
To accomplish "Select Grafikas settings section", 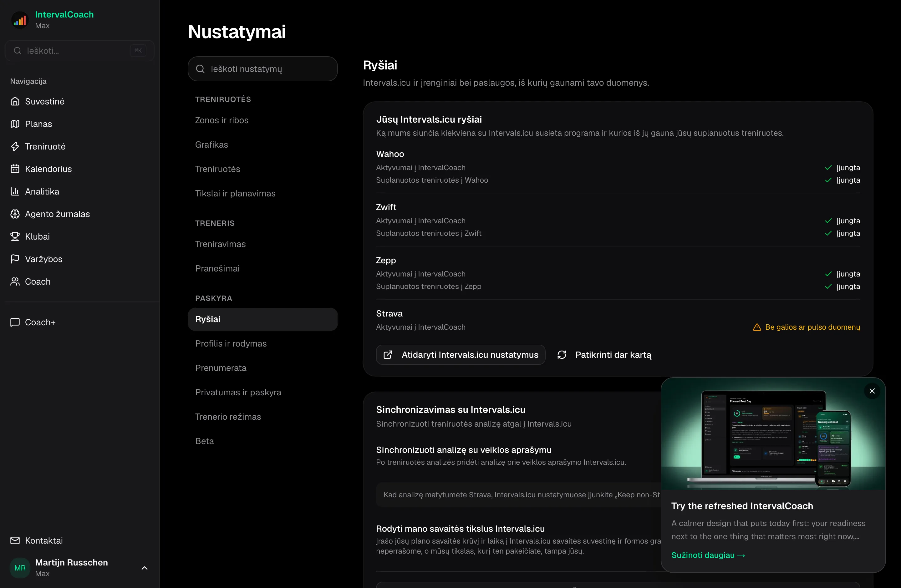I will coord(262,144).
